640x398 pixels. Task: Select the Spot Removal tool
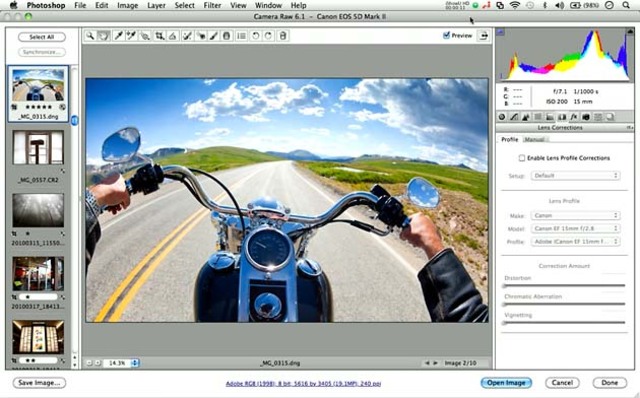point(187,36)
